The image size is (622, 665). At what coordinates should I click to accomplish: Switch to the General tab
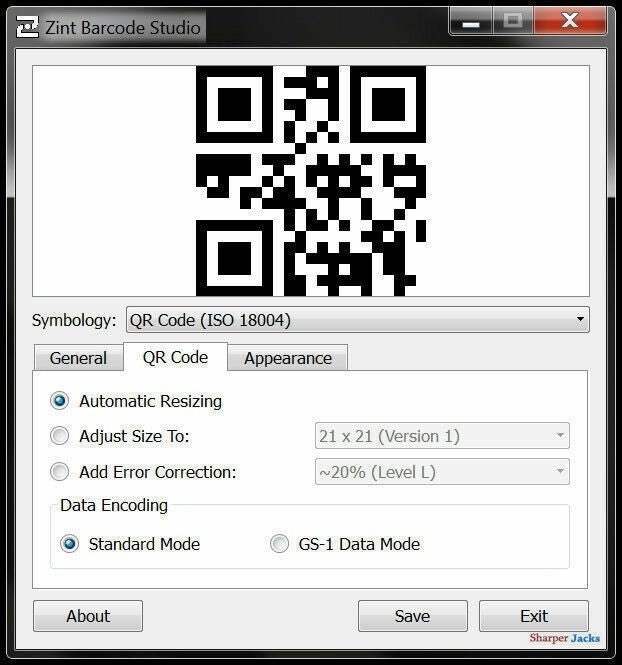click(78, 358)
